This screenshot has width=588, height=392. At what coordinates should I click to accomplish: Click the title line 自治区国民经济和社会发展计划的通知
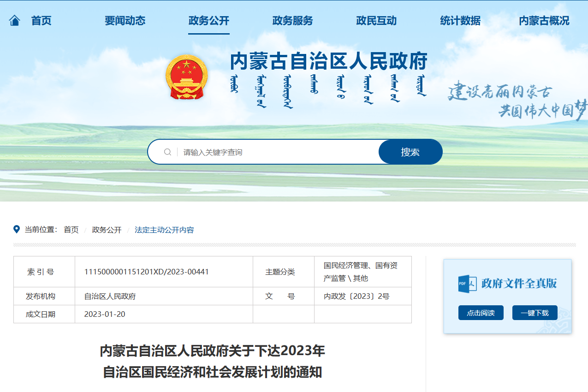[213, 372]
